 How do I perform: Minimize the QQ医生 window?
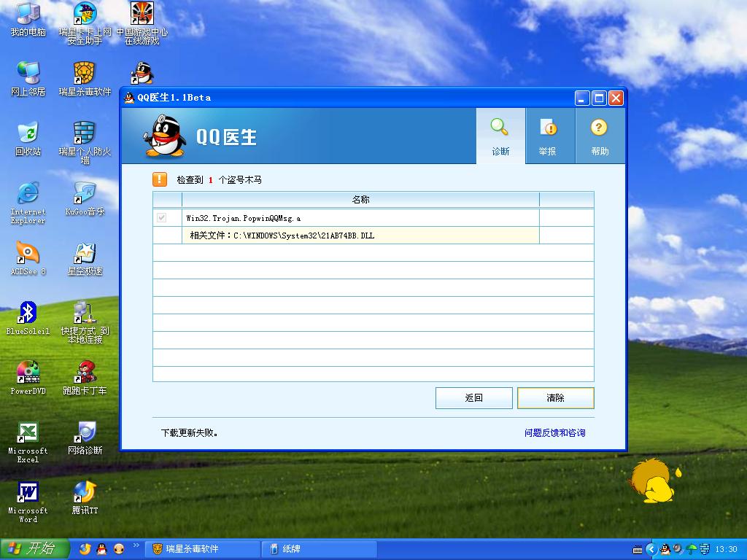pyautogui.click(x=582, y=98)
